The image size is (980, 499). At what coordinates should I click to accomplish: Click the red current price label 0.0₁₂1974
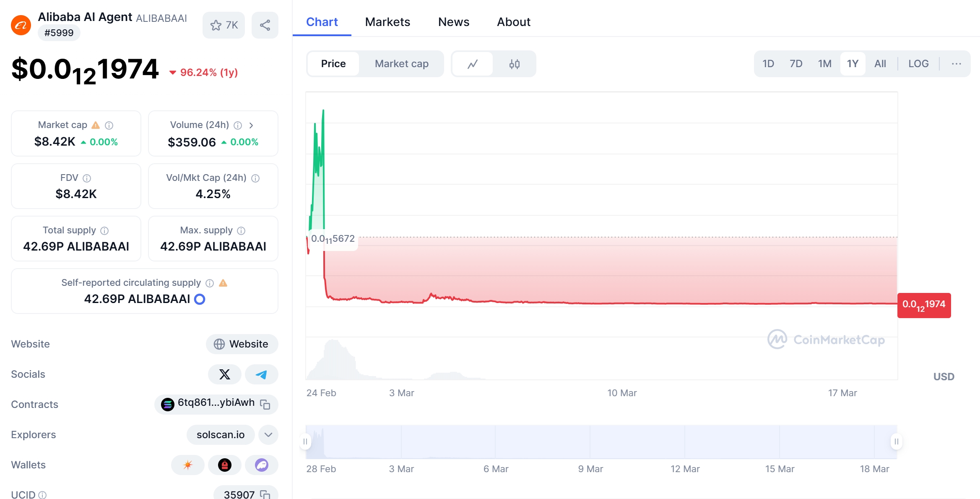(924, 306)
